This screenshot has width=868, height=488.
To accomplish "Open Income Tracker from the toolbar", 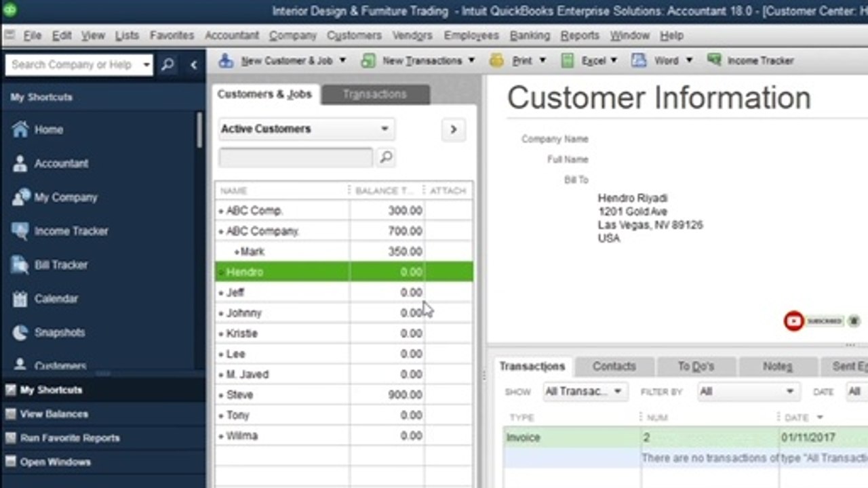I will pos(751,60).
